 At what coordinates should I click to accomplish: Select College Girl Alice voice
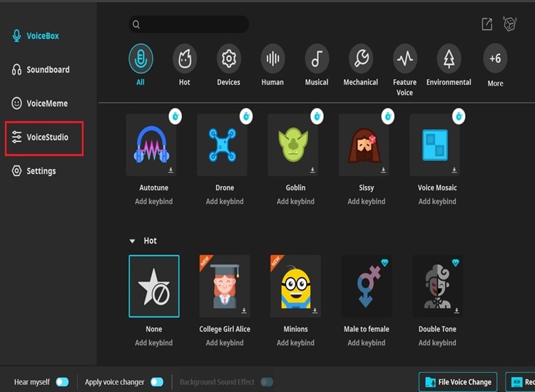225,286
